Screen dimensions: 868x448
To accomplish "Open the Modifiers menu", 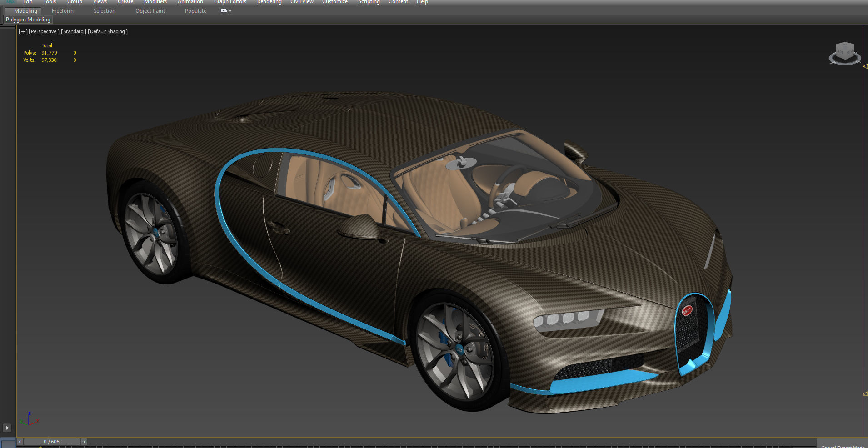I will click(x=155, y=2).
